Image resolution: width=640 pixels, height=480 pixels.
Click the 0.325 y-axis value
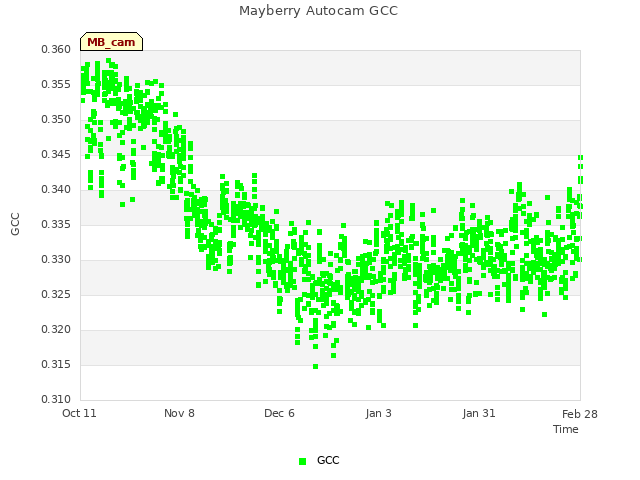pyautogui.click(x=56, y=294)
